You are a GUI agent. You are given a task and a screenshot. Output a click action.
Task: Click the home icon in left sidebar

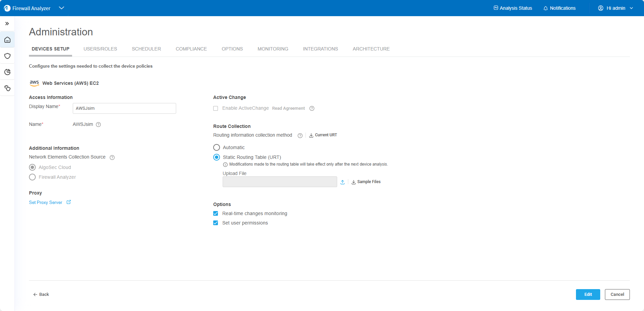pyautogui.click(x=7, y=40)
